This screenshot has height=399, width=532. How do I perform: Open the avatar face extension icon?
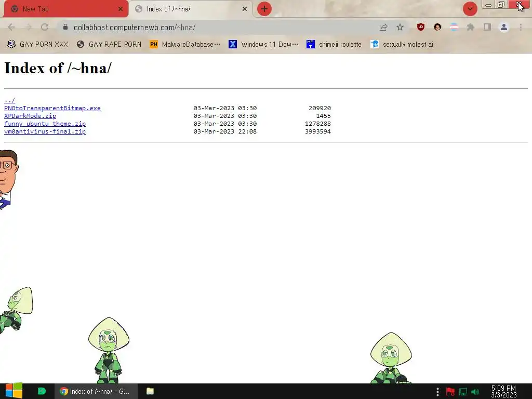(x=437, y=27)
